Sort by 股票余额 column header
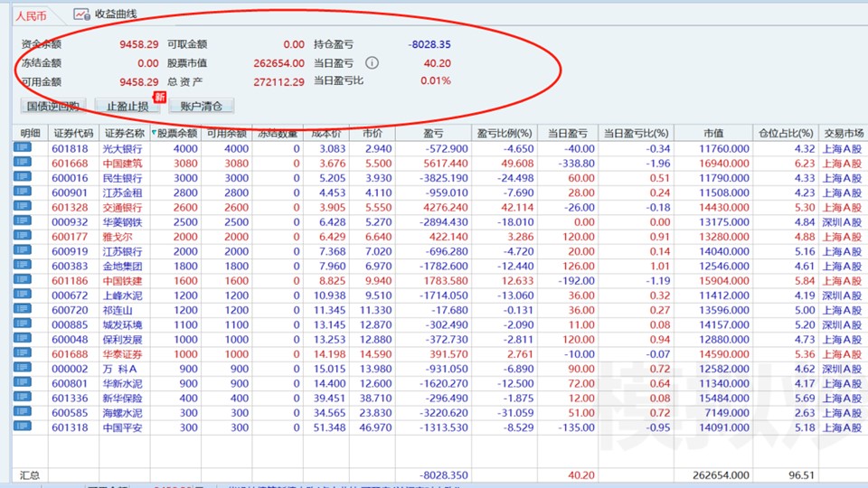The width and height of the screenshot is (868, 488). tap(175, 134)
